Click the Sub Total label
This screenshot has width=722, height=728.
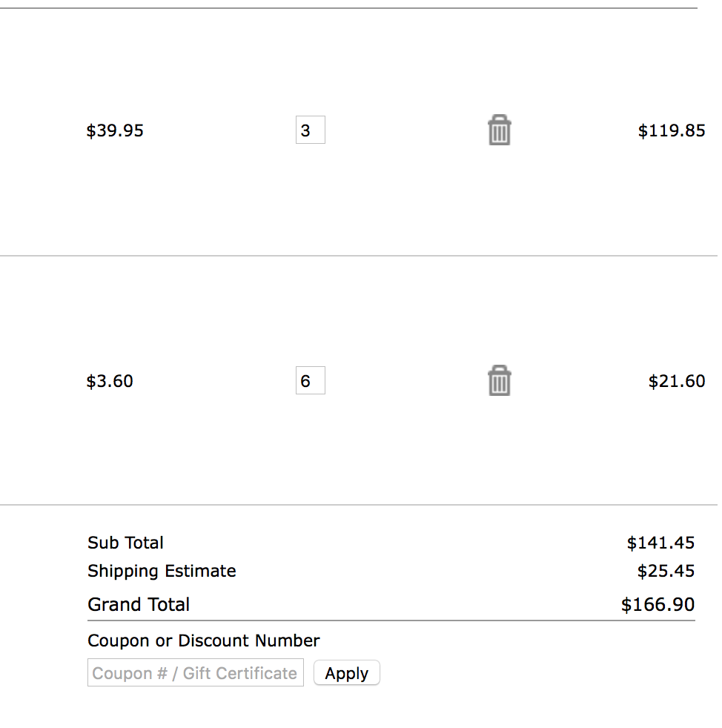point(125,543)
